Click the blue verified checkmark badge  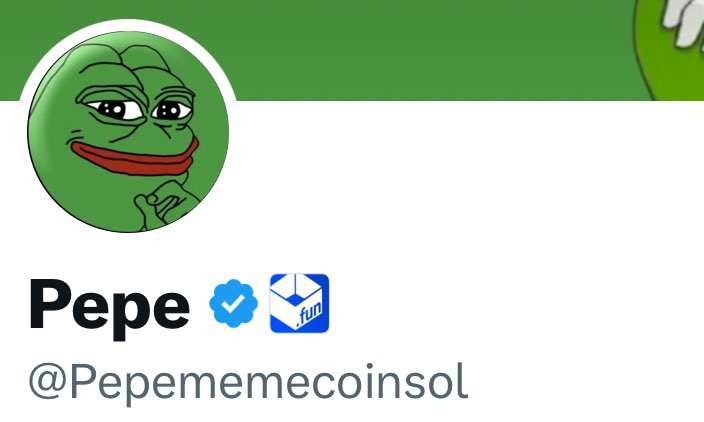click(x=233, y=303)
